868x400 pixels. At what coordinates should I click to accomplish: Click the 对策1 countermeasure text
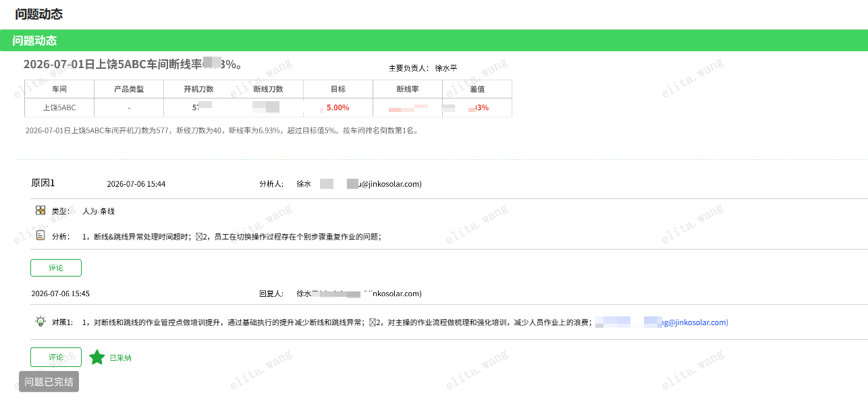coord(337,322)
